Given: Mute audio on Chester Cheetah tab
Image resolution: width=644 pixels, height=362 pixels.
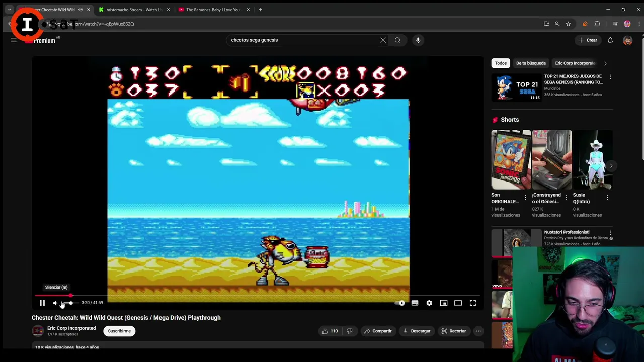Looking at the screenshot, I should tap(80, 10).
